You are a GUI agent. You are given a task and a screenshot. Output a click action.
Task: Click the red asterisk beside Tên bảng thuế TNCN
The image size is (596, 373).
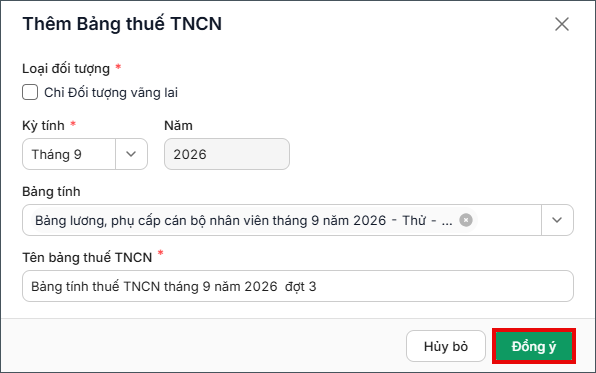160,253
